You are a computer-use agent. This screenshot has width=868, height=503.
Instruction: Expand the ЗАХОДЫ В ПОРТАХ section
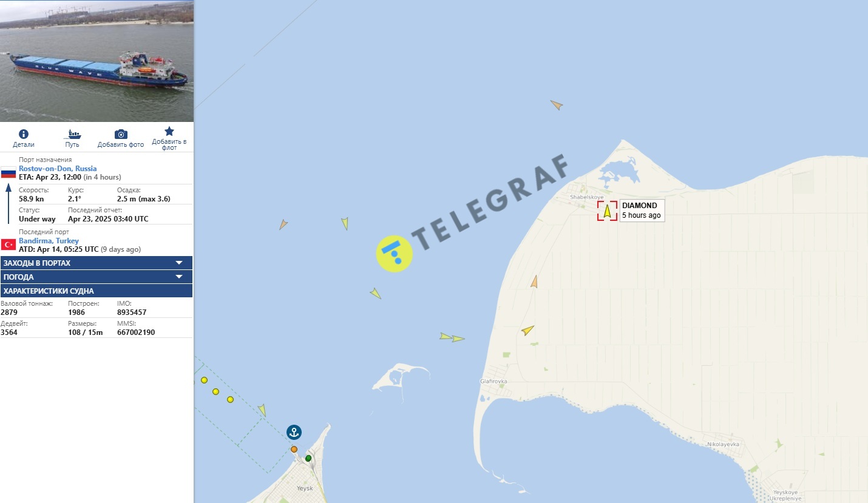tap(97, 263)
